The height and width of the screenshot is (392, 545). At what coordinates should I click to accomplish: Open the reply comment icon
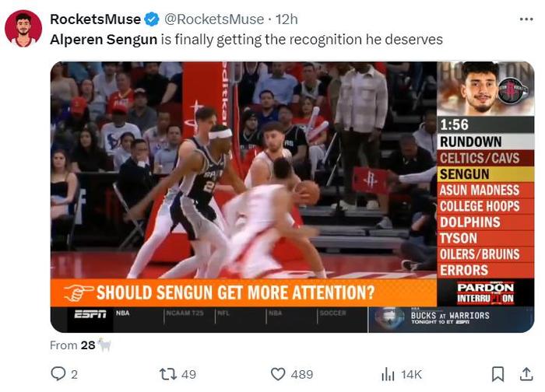point(58,374)
